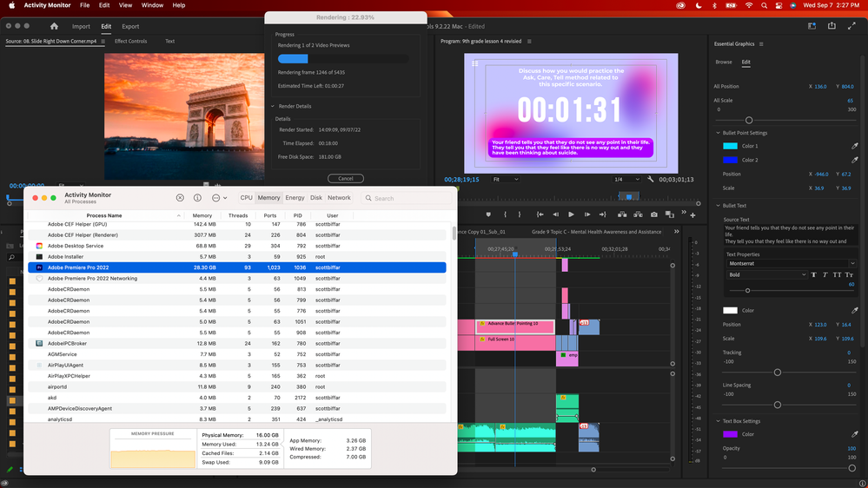Click the white text Color swatch
The image size is (868, 488).
(x=730, y=310)
